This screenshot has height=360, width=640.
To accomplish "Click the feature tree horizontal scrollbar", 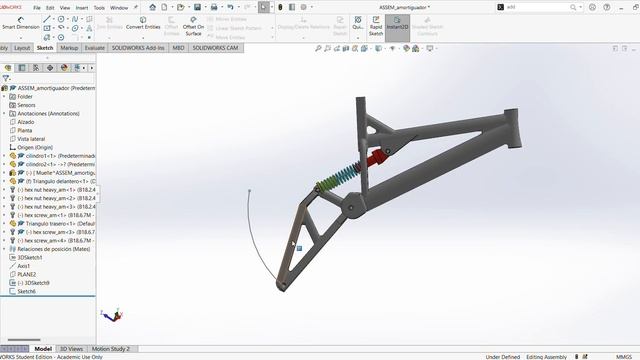I will click(x=24, y=340).
